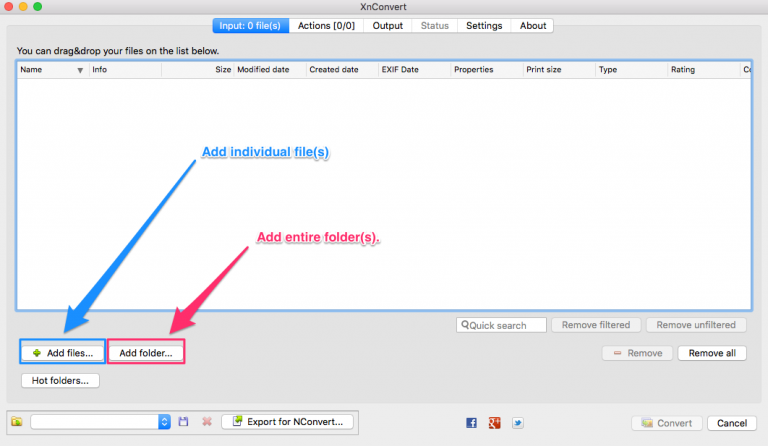This screenshot has height=446, width=768.
Task: Open the Actions [0/0] tab
Action: [x=326, y=25]
